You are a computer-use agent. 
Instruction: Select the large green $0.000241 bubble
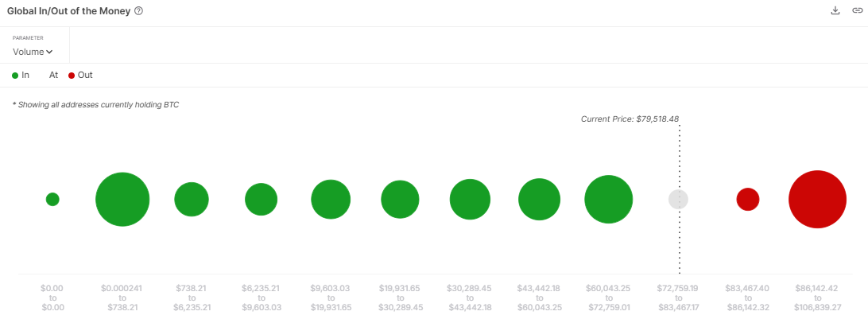[x=122, y=200]
